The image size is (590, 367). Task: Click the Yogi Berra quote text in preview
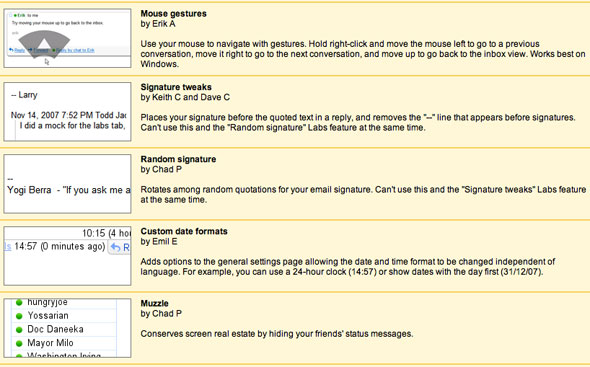pos(69,190)
